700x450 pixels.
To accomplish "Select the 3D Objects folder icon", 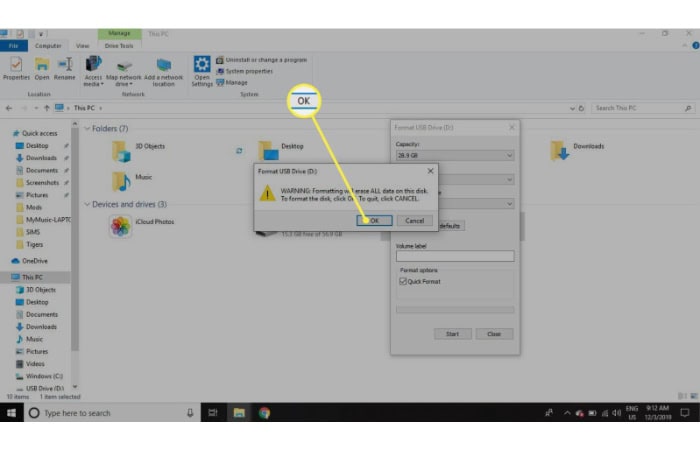I will pos(121,151).
